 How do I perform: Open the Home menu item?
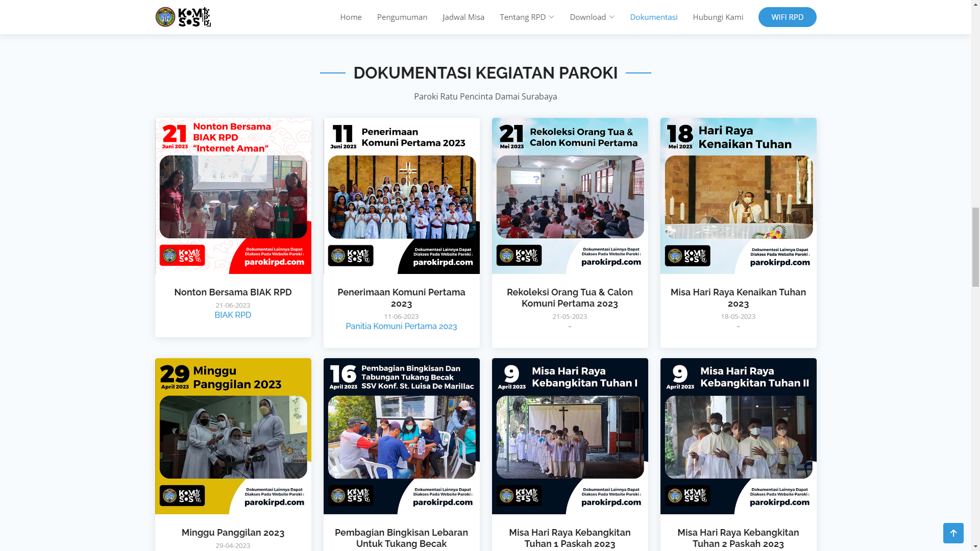coord(351,17)
